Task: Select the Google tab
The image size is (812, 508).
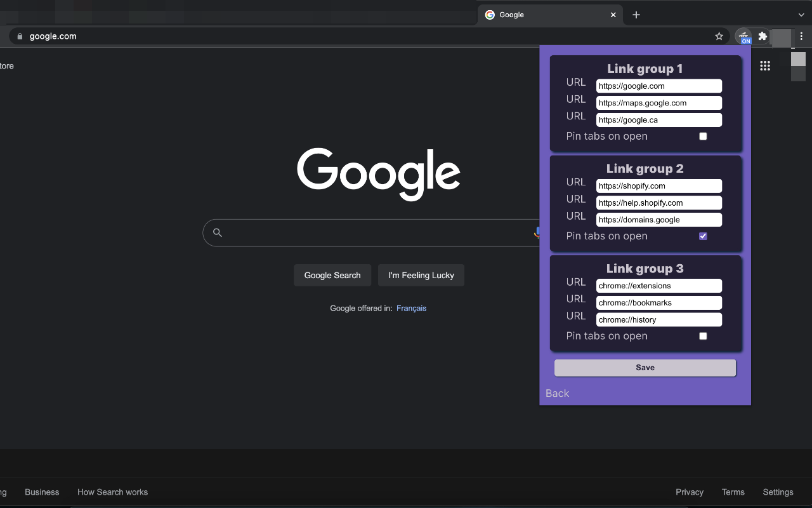Action: 551,15
